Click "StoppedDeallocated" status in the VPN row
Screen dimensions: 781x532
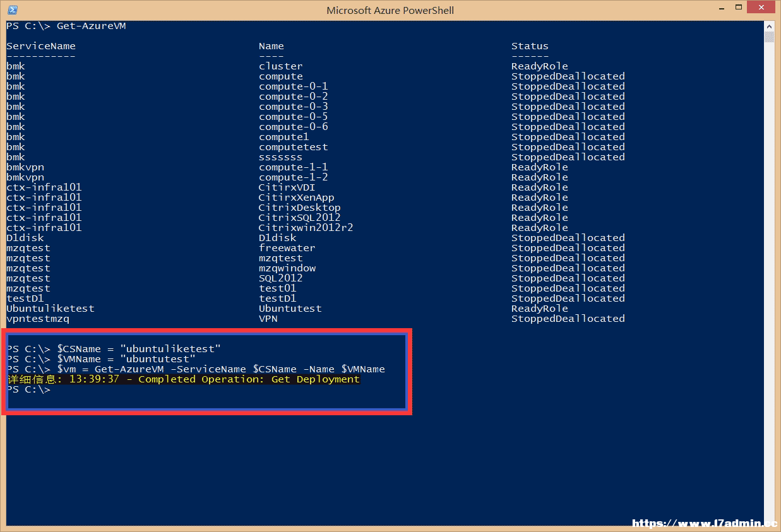[568, 319]
